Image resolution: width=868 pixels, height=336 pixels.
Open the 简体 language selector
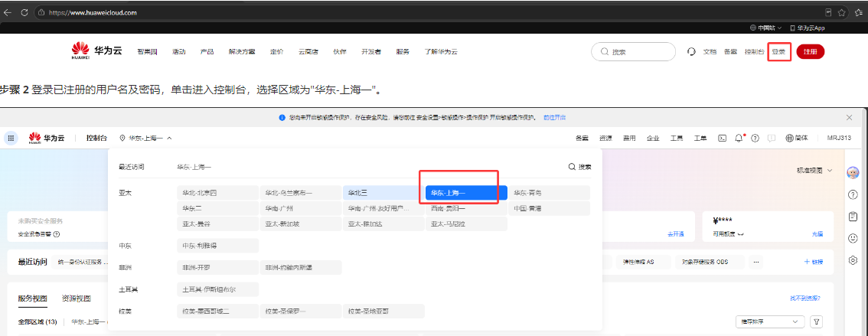[x=797, y=138]
